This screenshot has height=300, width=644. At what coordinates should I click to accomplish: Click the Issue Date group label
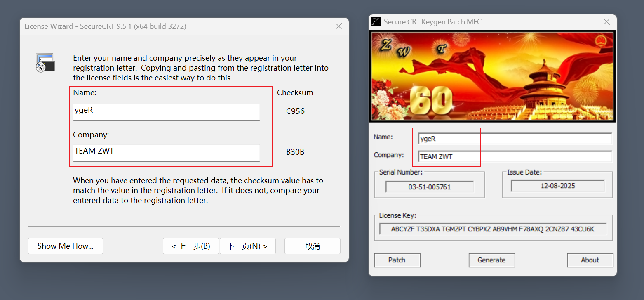click(x=524, y=172)
